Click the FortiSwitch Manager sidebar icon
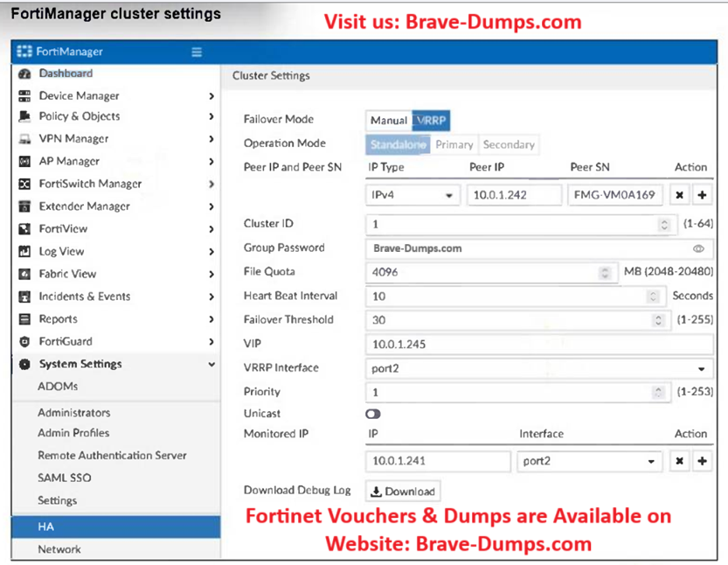Viewport: 728px width, 565px height. (x=24, y=184)
